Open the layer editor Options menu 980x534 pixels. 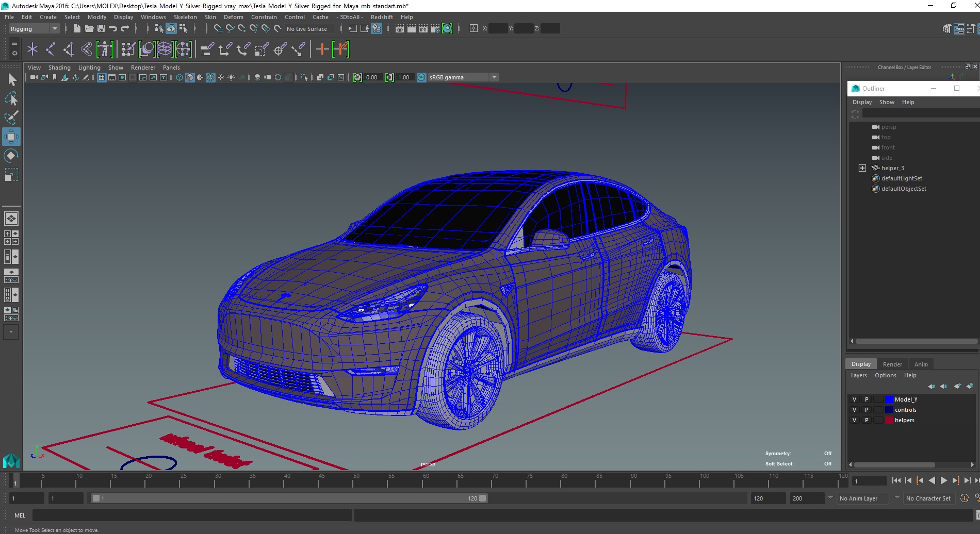[x=885, y=375]
